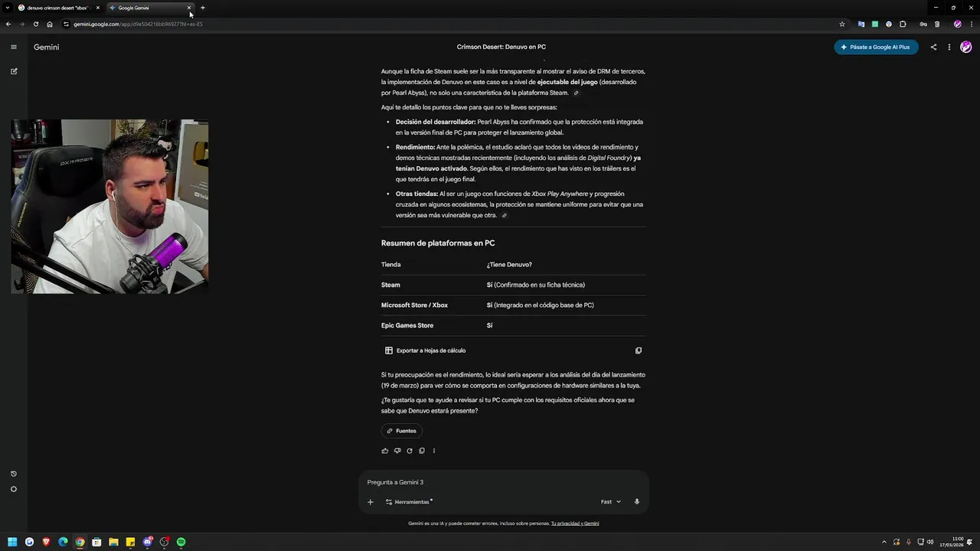
Task: Open Discord from the taskbar
Action: [147, 542]
